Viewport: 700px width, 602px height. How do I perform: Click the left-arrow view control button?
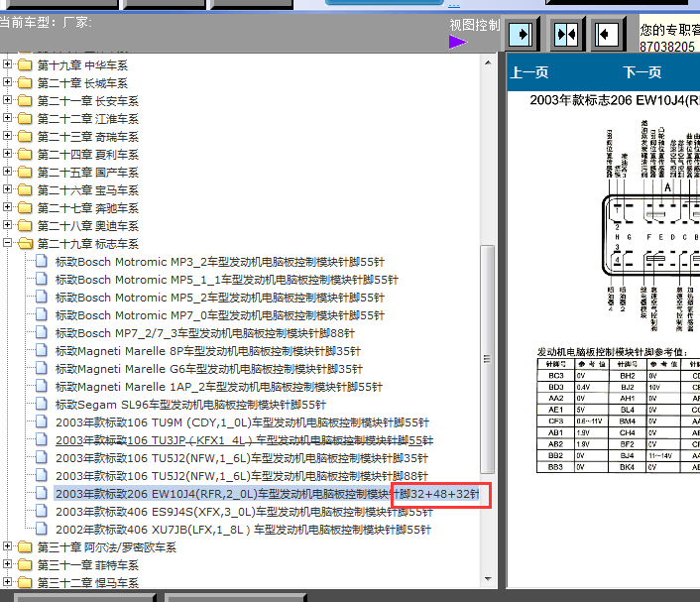[x=607, y=35]
